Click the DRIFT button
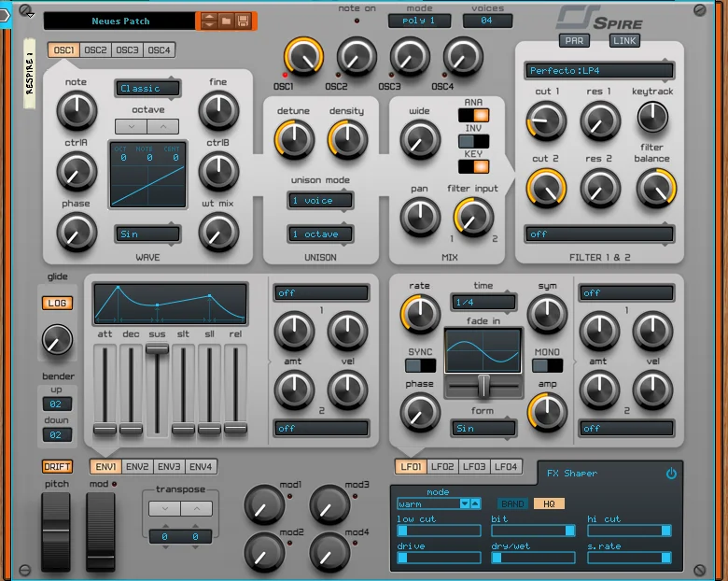Screen dimensions: 728x581 57,467
